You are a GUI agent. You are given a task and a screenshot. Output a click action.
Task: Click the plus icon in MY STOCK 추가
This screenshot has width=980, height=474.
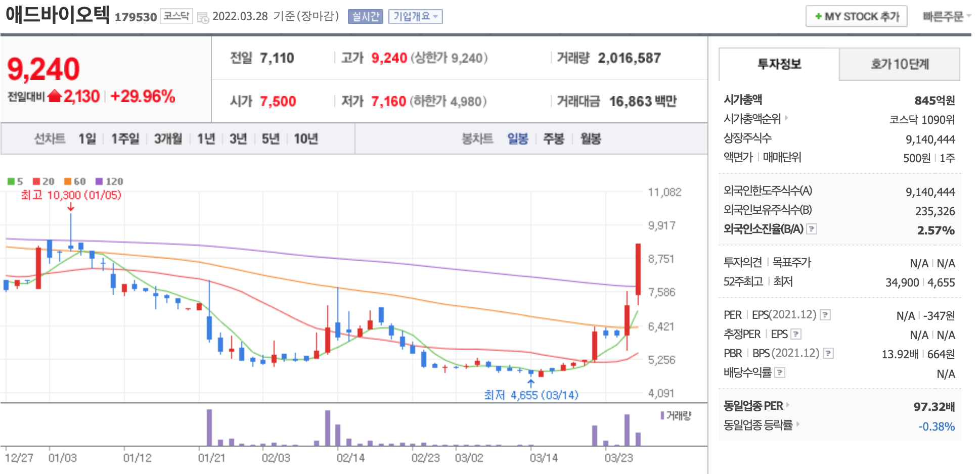[818, 17]
